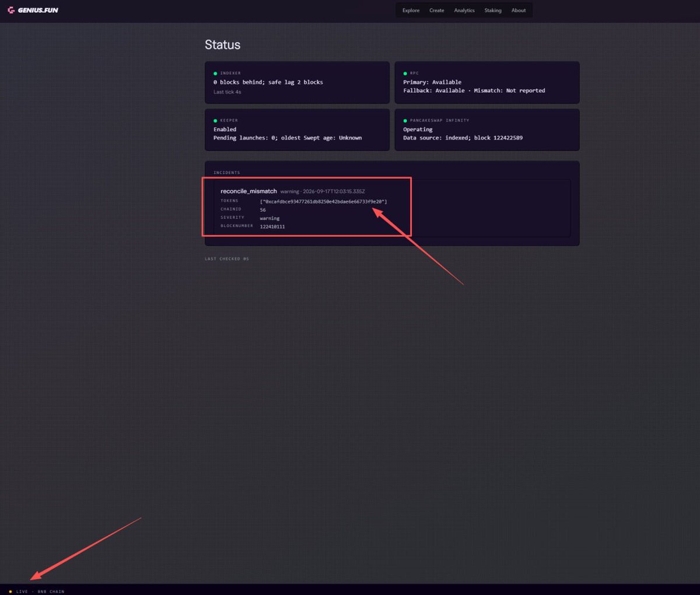Click the token address starting 0xcafdbce9
This screenshot has width=700, height=595.
tap(324, 202)
